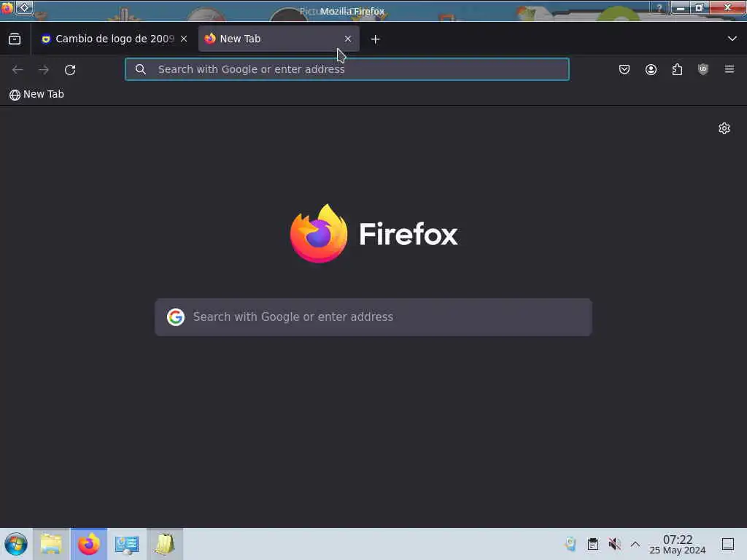Go back with the back arrow

18,69
